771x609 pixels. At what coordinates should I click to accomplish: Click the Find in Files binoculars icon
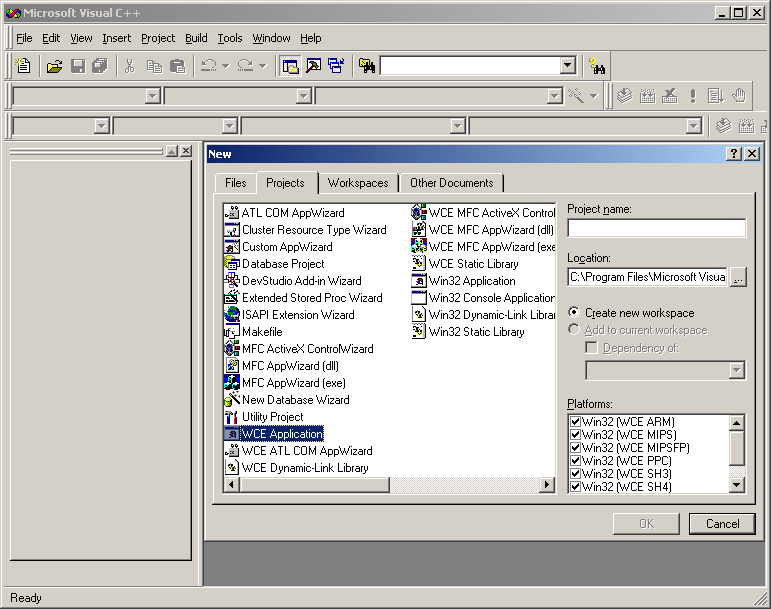(367, 66)
